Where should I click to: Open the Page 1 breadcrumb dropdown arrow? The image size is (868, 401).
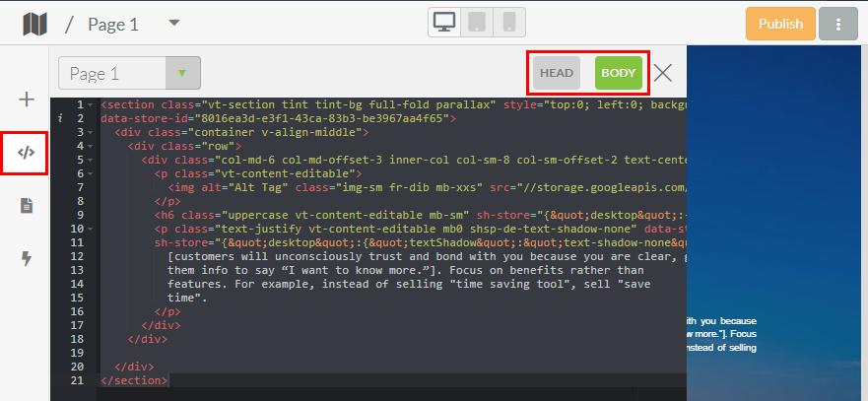[174, 24]
